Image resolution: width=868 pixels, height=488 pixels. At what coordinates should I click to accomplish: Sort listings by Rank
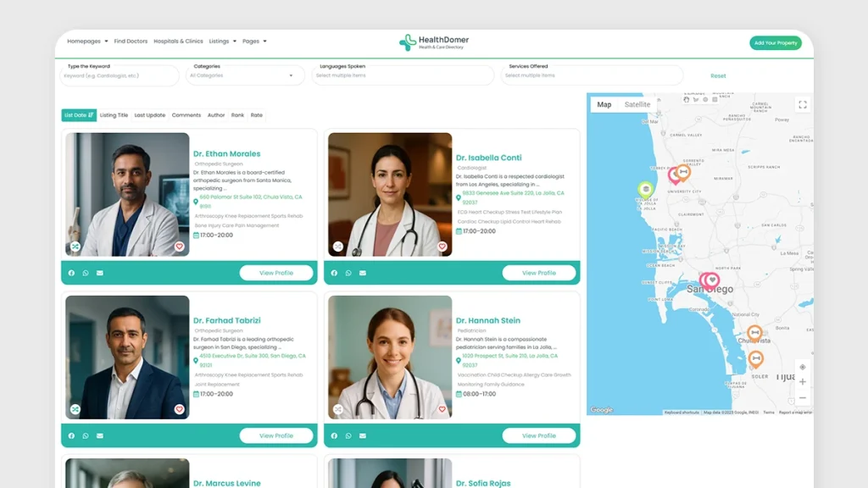coord(237,115)
